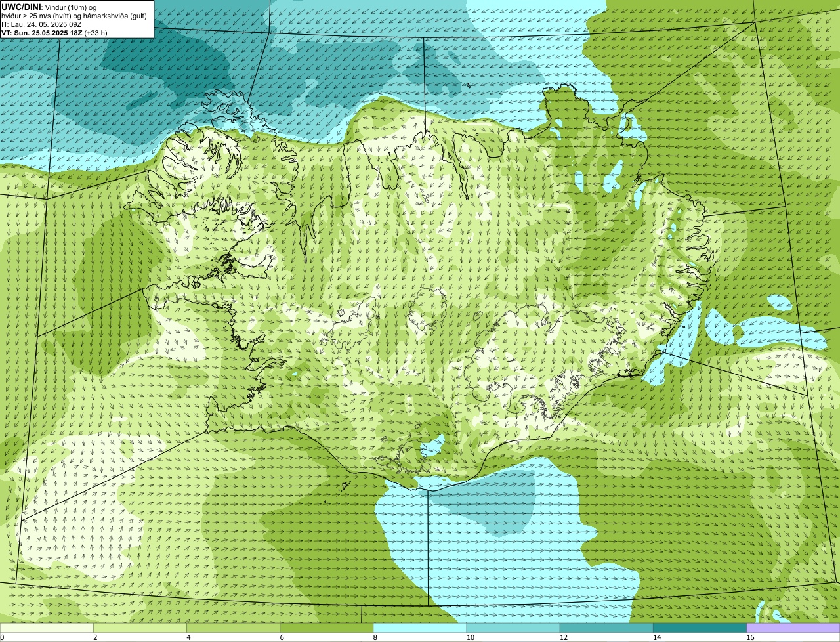This screenshot has width=840, height=642.
Task: Click the 10–12 m/s legend color segment
Action: coord(513,628)
